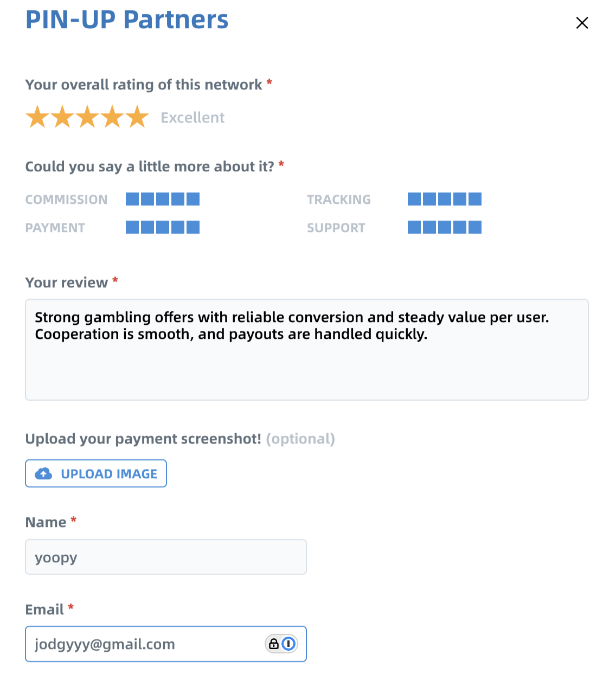Set Tracking rating to second block
The width and height of the screenshot is (616, 680).
pos(429,199)
